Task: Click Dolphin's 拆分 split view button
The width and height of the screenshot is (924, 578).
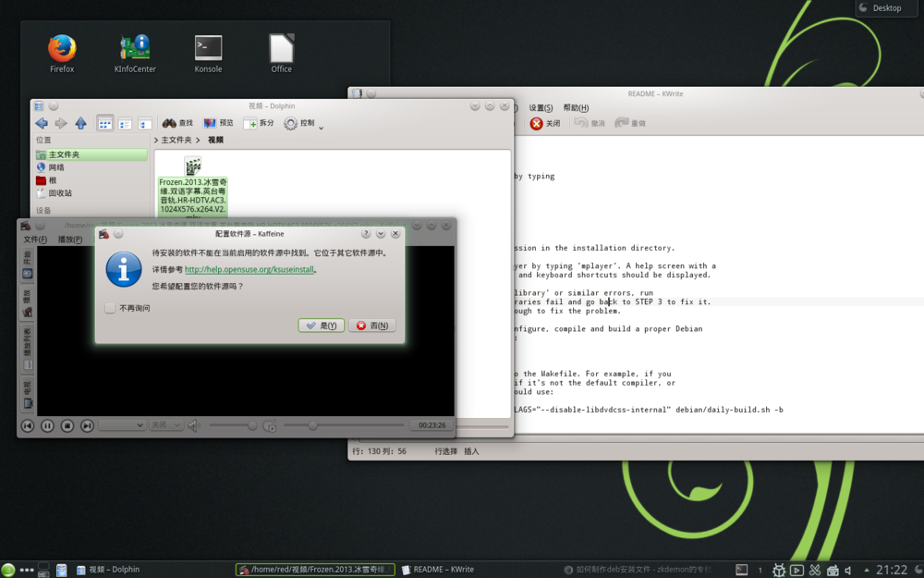Action: 259,123
